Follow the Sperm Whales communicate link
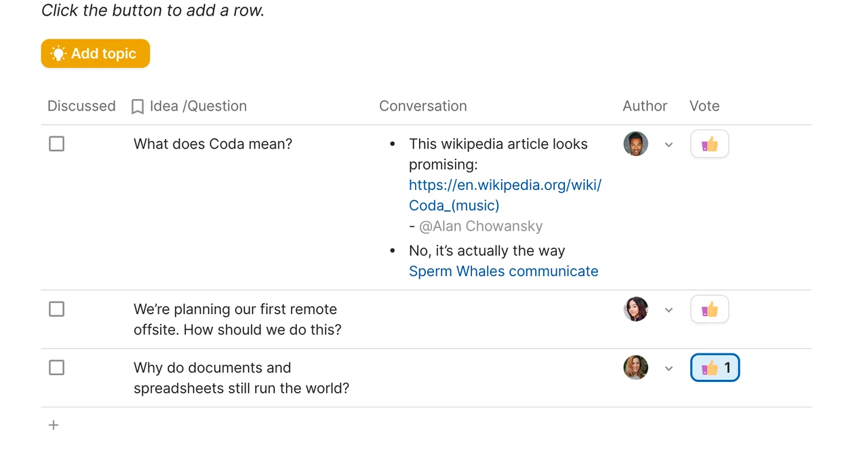 (503, 271)
